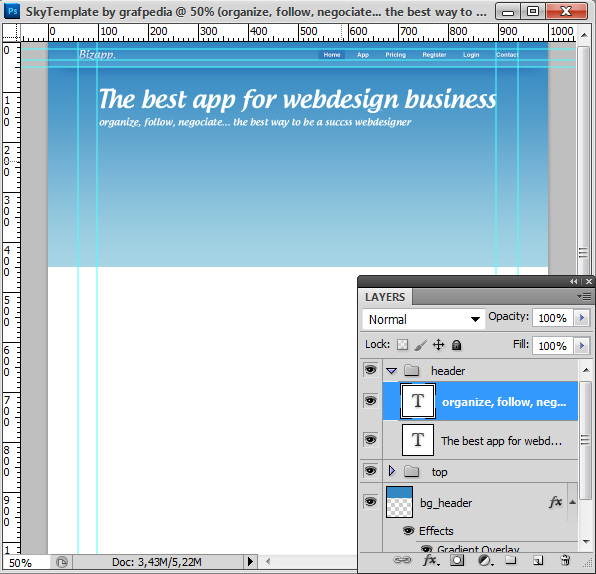Hide the Effects of bg_header
596x574 pixels.
409,531
